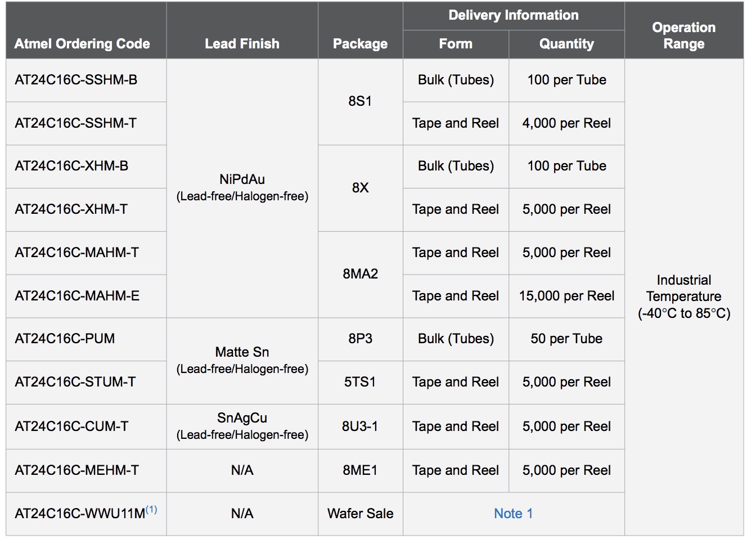Click ordering code AT24C16C-STUM-T
This screenshot has height=539, width=756.
click(x=75, y=382)
